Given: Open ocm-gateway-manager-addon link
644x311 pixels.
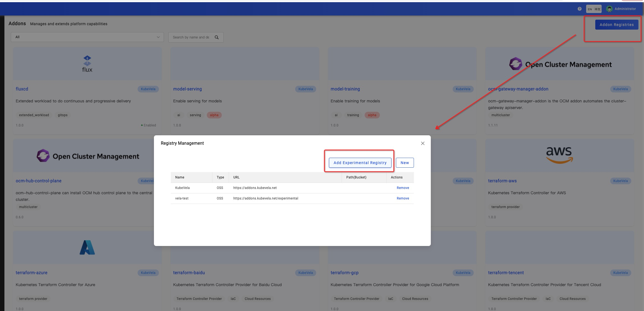Looking at the screenshot, I should coord(518,89).
